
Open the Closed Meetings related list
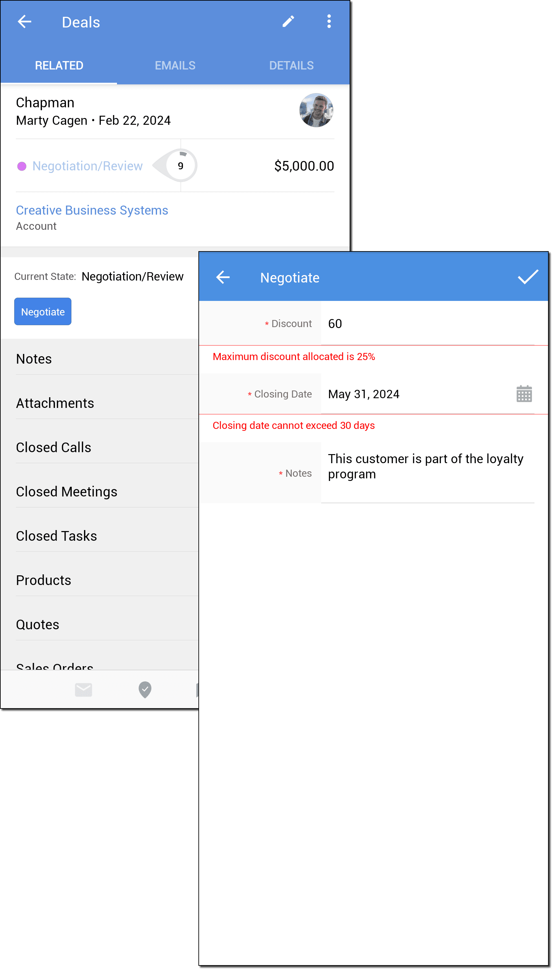[x=67, y=492]
